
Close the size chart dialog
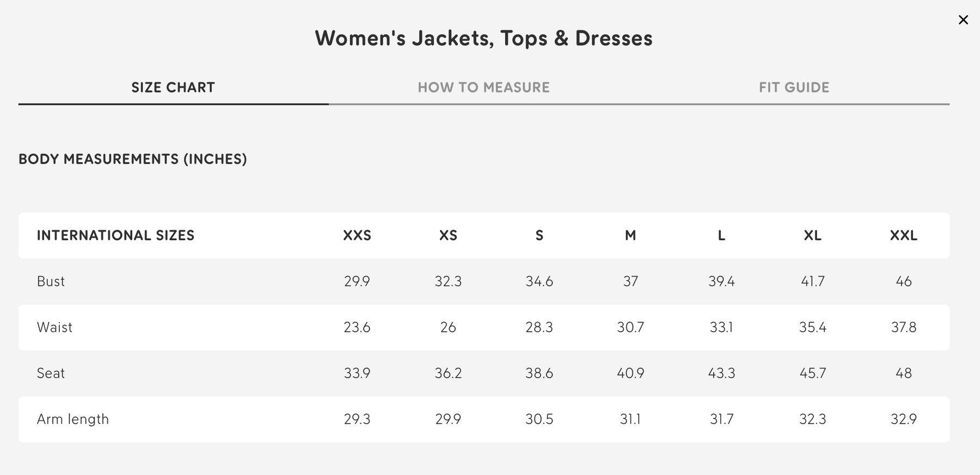[x=963, y=20]
